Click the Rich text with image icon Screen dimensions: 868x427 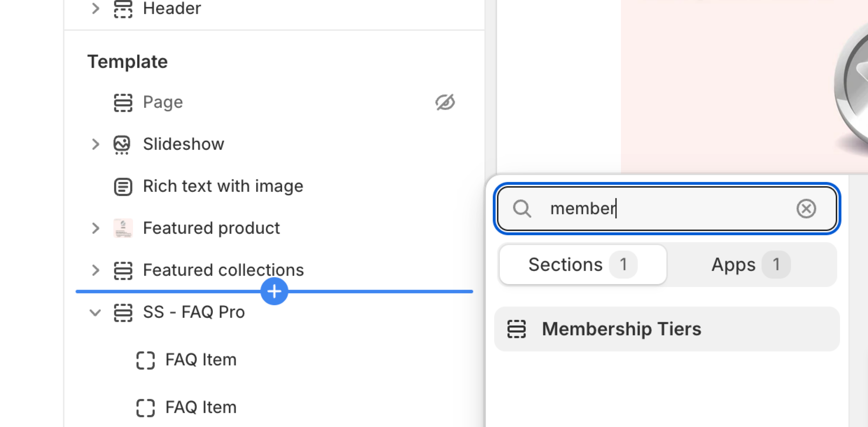123,187
